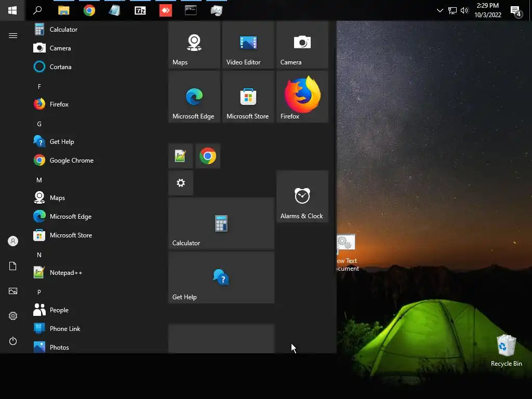Open the user account button in Start sidebar

pyautogui.click(x=13, y=241)
